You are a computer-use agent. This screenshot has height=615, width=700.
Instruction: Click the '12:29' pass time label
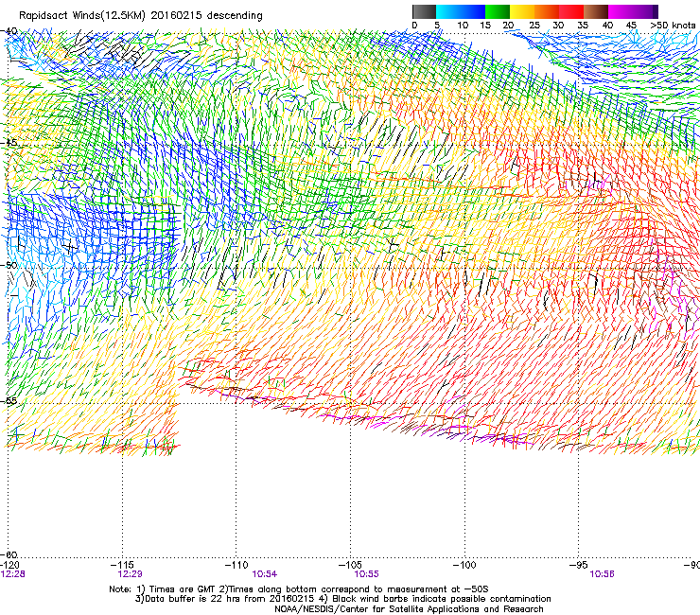click(x=130, y=574)
